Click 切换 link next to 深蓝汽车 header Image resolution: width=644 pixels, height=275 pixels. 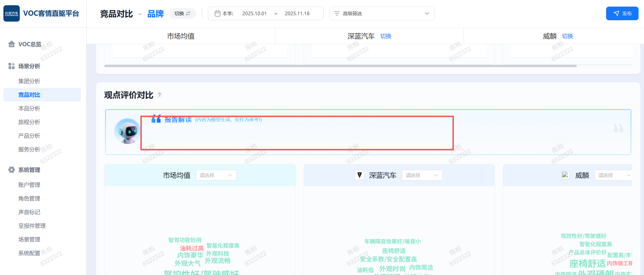point(385,36)
